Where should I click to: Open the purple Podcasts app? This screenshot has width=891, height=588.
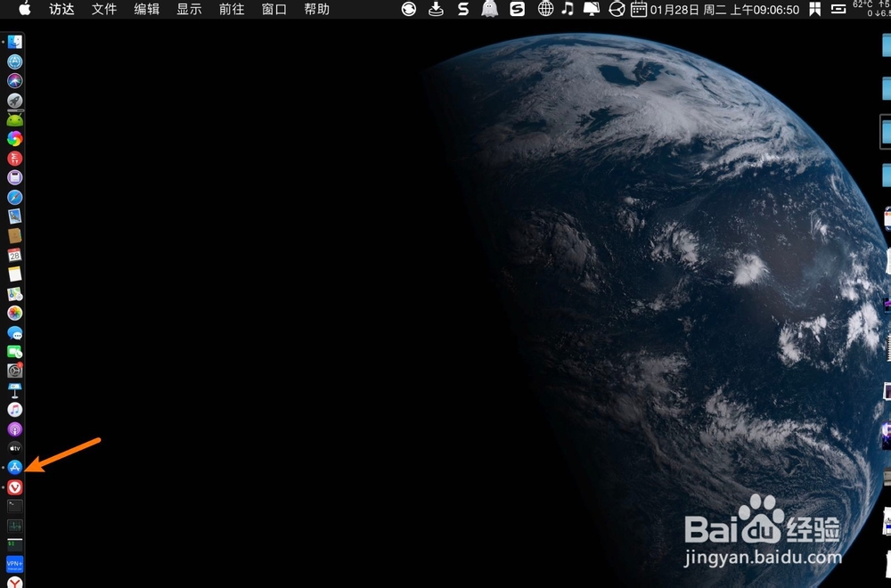15,429
